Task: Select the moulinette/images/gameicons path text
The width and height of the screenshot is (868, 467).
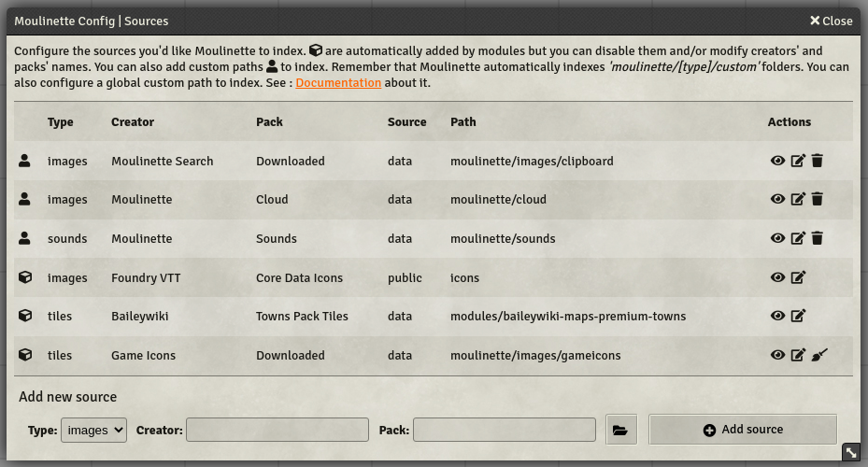Action: coord(535,355)
